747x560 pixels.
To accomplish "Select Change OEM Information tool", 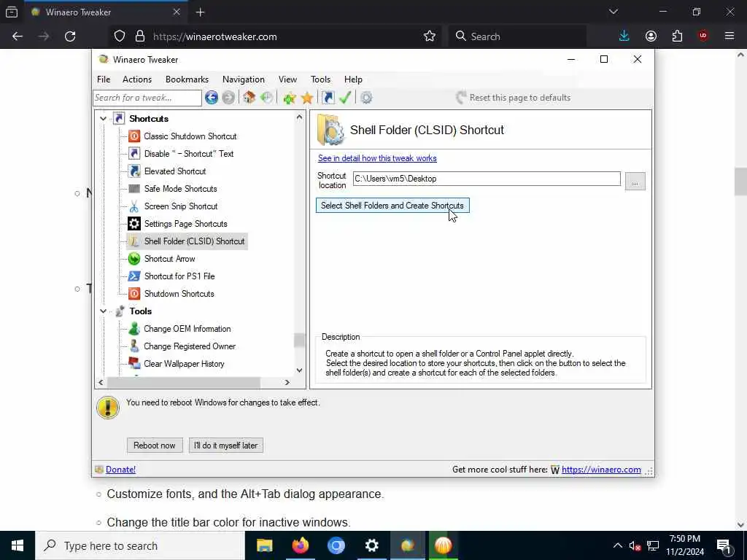I will click(x=187, y=329).
